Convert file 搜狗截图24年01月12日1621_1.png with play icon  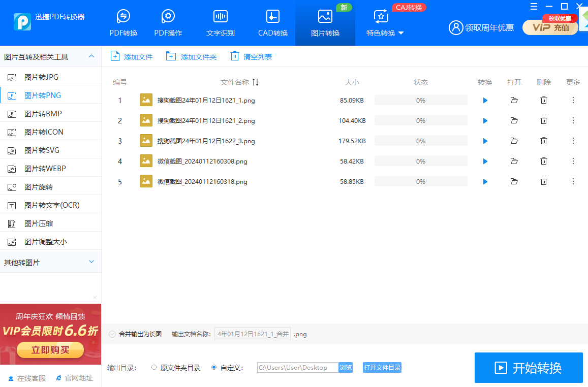tap(485, 101)
